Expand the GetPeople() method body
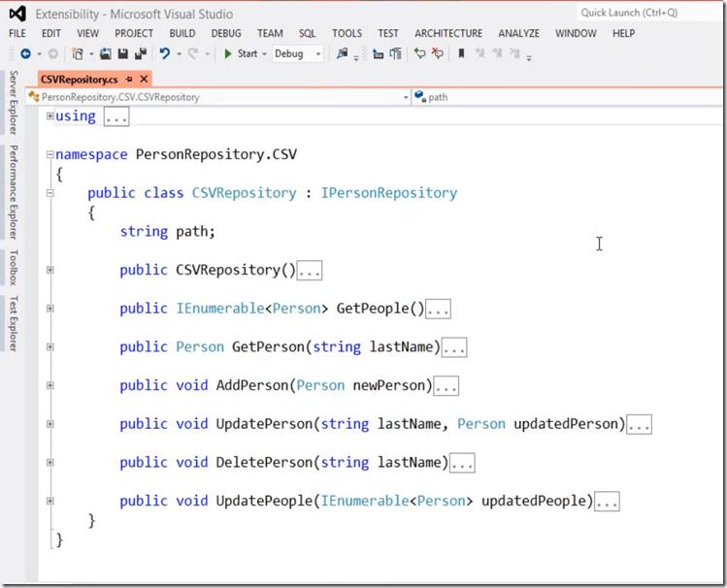This screenshot has height=588, width=727. 50,309
